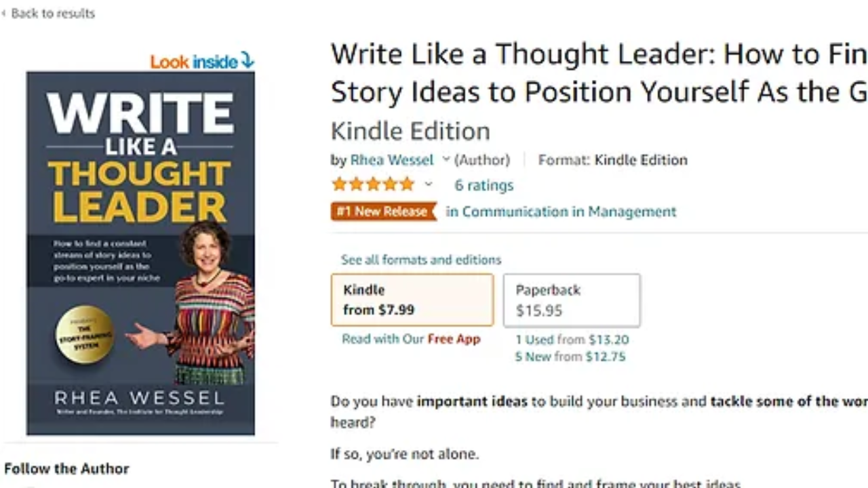868x488 pixels.
Task: Click the Follow the Author heading
Action: tap(66, 468)
